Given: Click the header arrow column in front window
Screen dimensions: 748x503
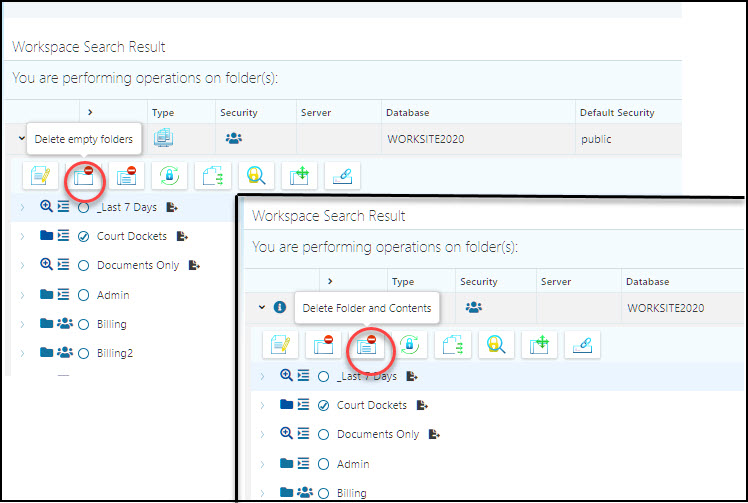Looking at the screenshot, I should click(330, 281).
